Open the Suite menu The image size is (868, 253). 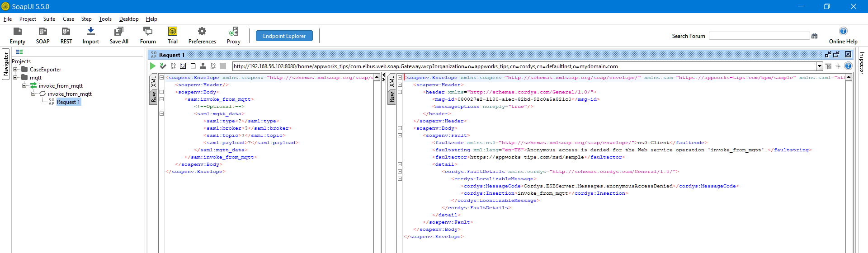point(49,19)
